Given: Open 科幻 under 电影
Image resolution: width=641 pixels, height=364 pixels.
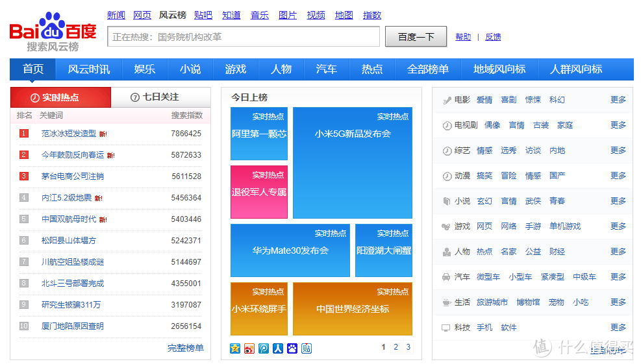Looking at the screenshot, I should 557,100.
